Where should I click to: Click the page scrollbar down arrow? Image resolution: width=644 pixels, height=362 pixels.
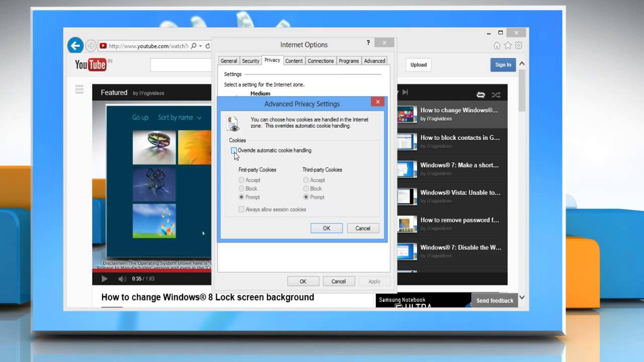tap(522, 297)
